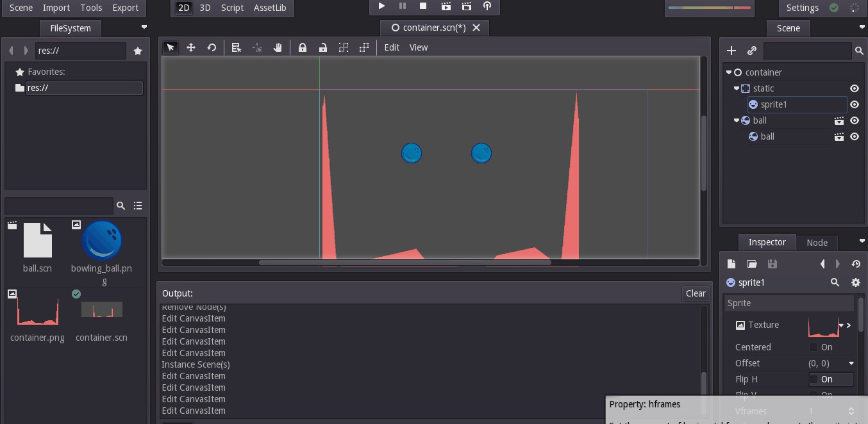Stop the running scene
The height and width of the screenshot is (424, 868).
[423, 6]
